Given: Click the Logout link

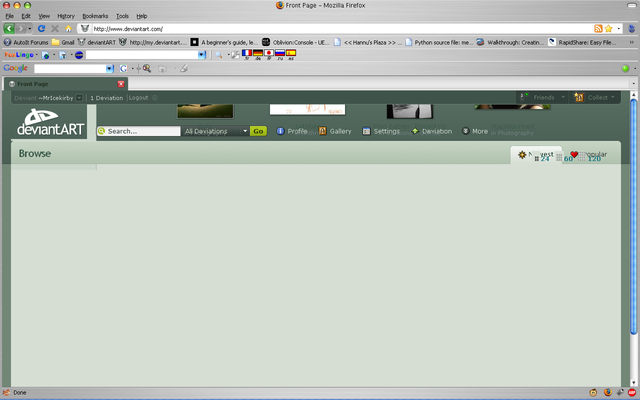Looking at the screenshot, I should coord(138,98).
